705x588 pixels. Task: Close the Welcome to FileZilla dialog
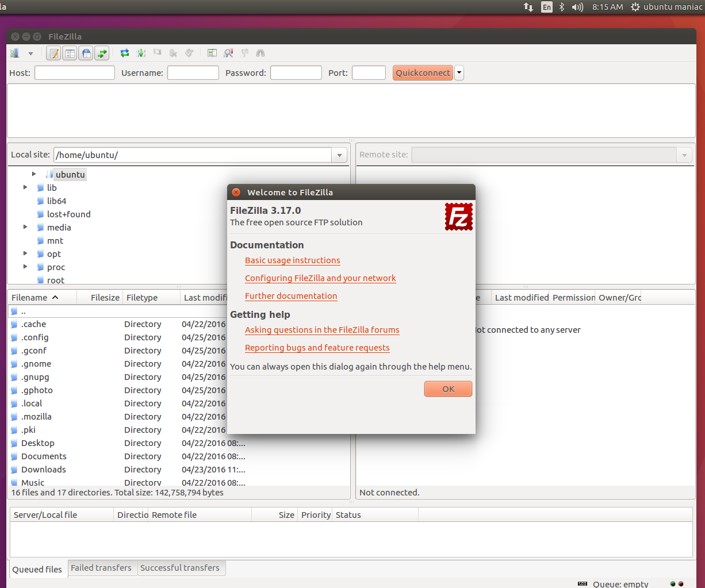tap(236, 192)
